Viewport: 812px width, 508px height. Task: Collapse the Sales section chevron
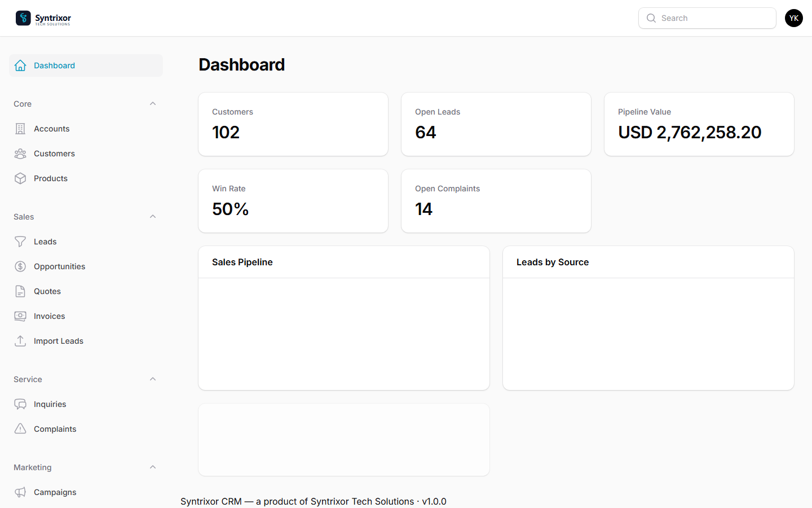click(153, 217)
